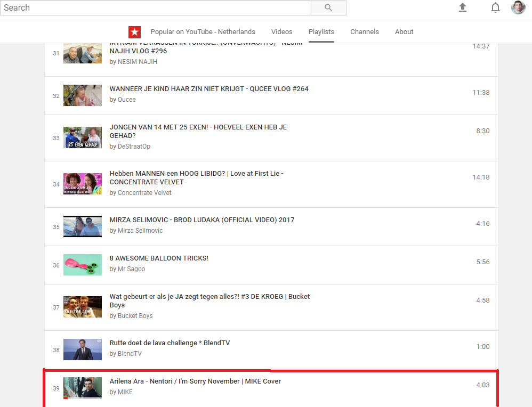Play Arilena Ara - Nentori MIKE Cover video

click(195, 381)
